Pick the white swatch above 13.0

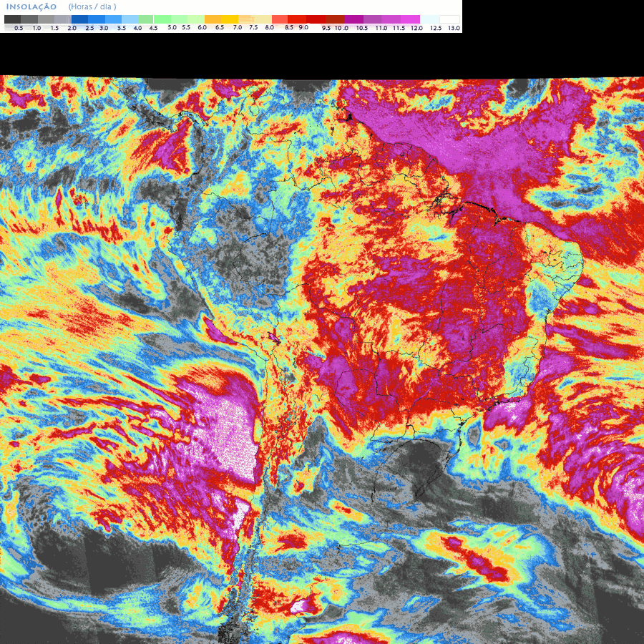(x=449, y=19)
